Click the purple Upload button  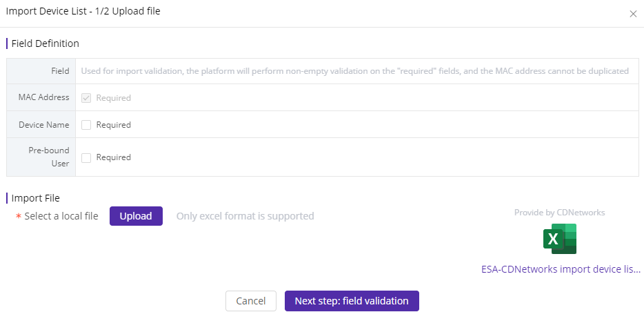tap(136, 216)
